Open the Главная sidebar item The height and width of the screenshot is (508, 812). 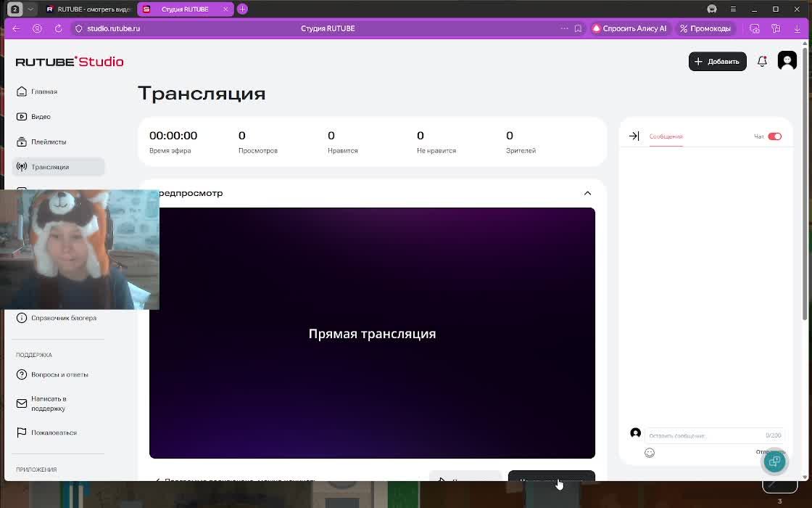37,91
